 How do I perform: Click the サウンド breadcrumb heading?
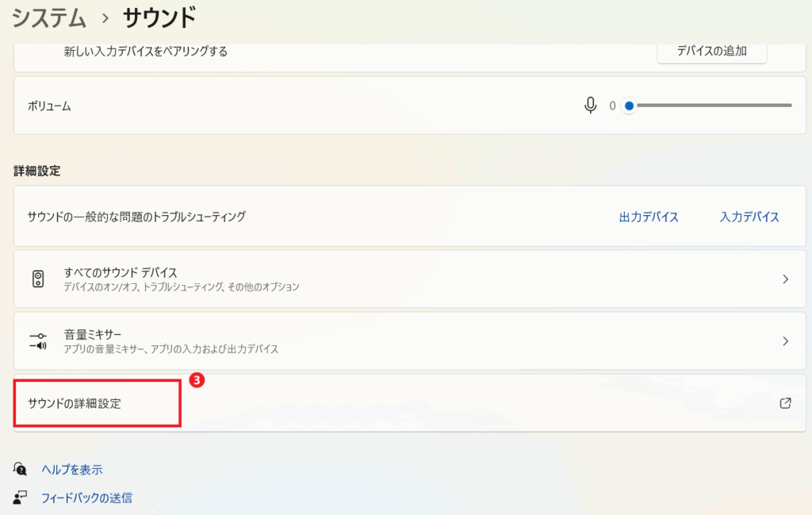click(159, 16)
